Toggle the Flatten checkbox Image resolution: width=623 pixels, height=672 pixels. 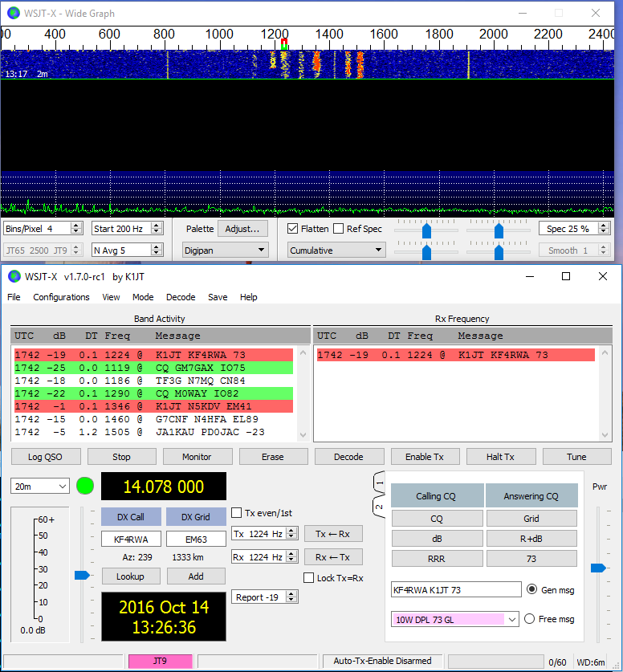293,229
